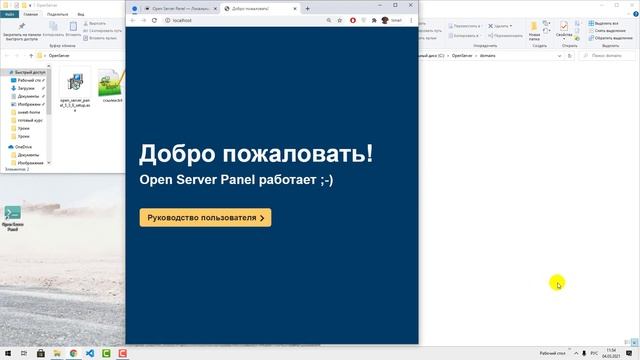The image size is (640, 360).
Task: Open Загрузки in navigation pane
Action: coord(25,88)
